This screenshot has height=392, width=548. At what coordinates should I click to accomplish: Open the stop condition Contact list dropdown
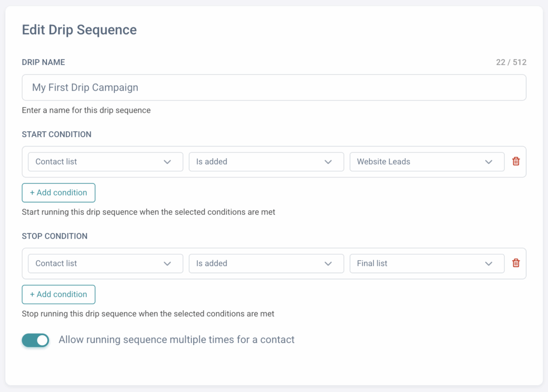[98, 264]
